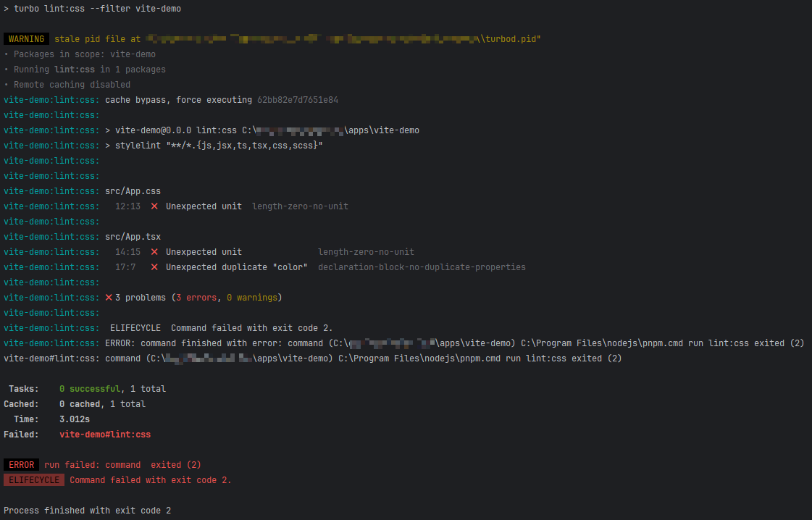Click the red X on the 17:7 row
The height and width of the screenshot is (520, 812).
click(154, 267)
